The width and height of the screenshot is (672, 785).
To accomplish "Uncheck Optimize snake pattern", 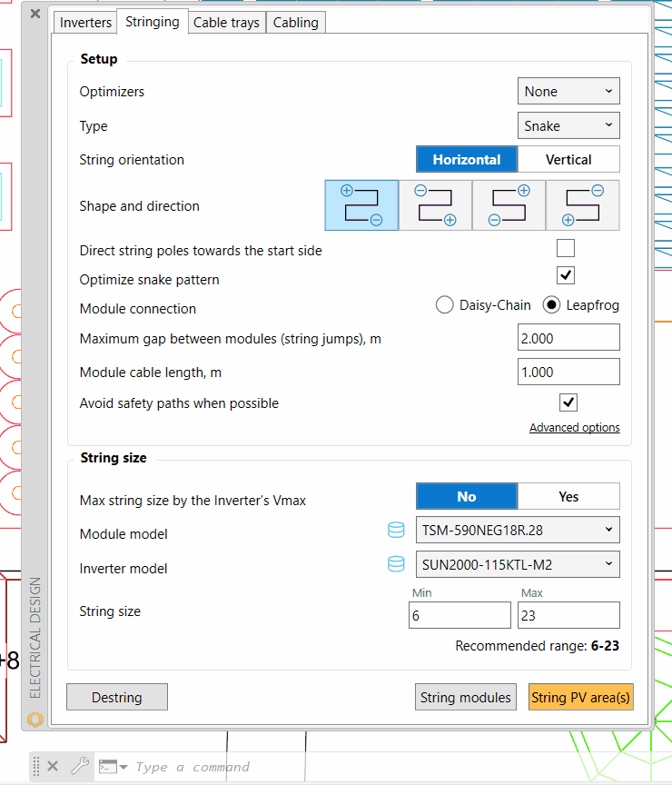I will [566, 275].
